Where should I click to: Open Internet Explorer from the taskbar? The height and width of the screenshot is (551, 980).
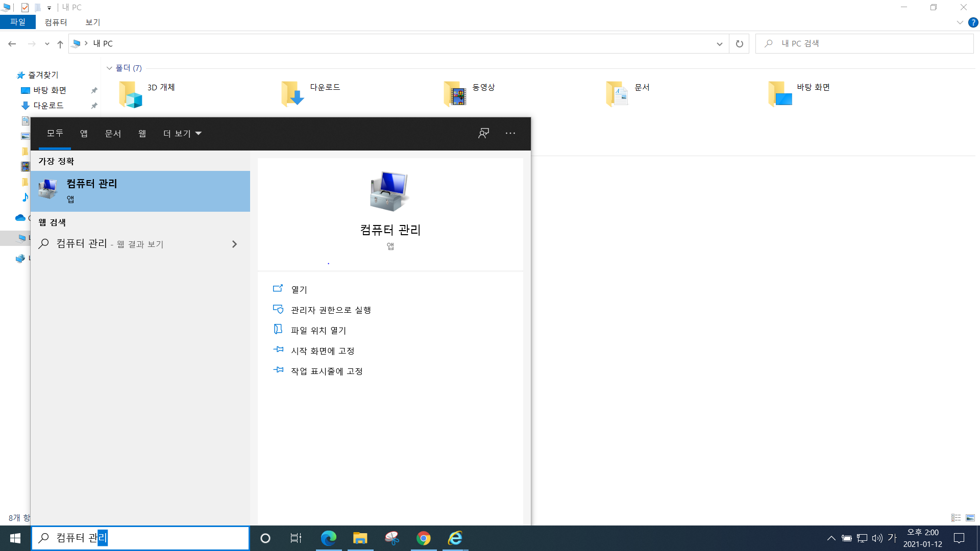click(x=455, y=538)
